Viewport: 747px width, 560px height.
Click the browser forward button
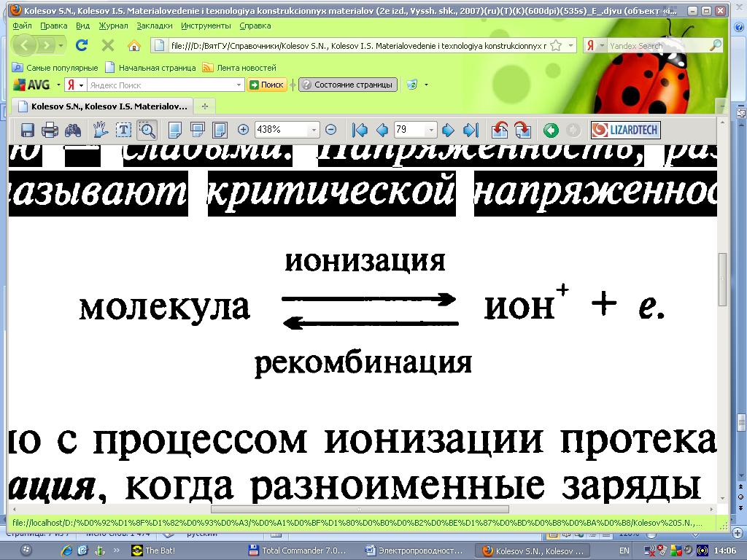tap(47, 46)
